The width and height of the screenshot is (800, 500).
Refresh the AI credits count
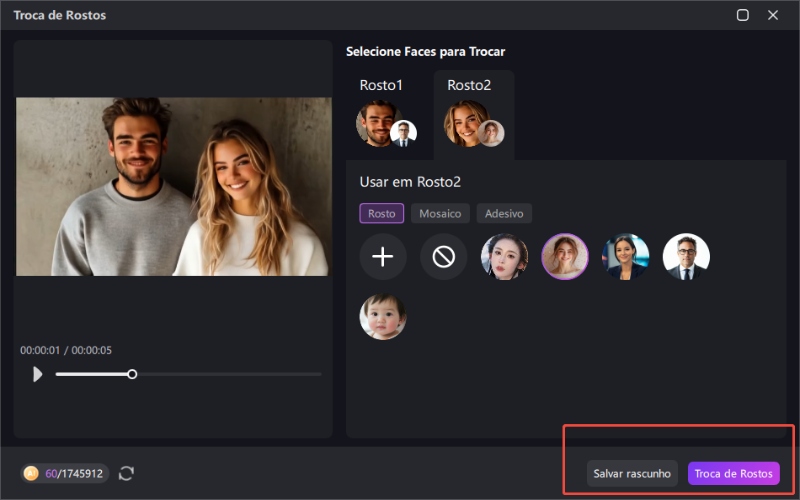coord(126,473)
